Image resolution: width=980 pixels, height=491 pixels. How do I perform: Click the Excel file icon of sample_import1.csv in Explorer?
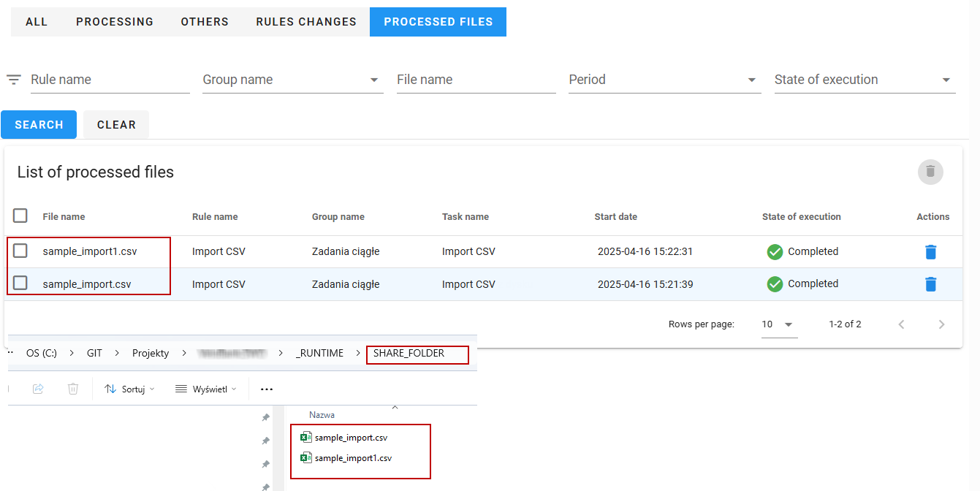click(x=306, y=458)
